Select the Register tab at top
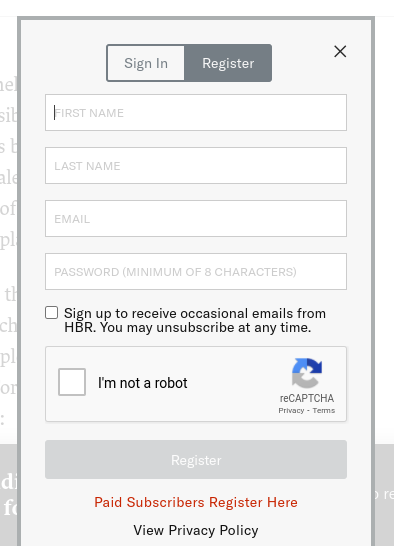Viewport: 394px width, 546px height. (x=228, y=63)
